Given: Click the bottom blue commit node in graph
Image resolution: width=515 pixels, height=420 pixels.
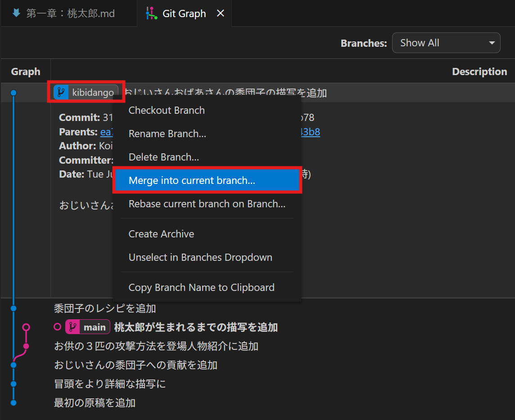Looking at the screenshot, I should [x=14, y=402].
